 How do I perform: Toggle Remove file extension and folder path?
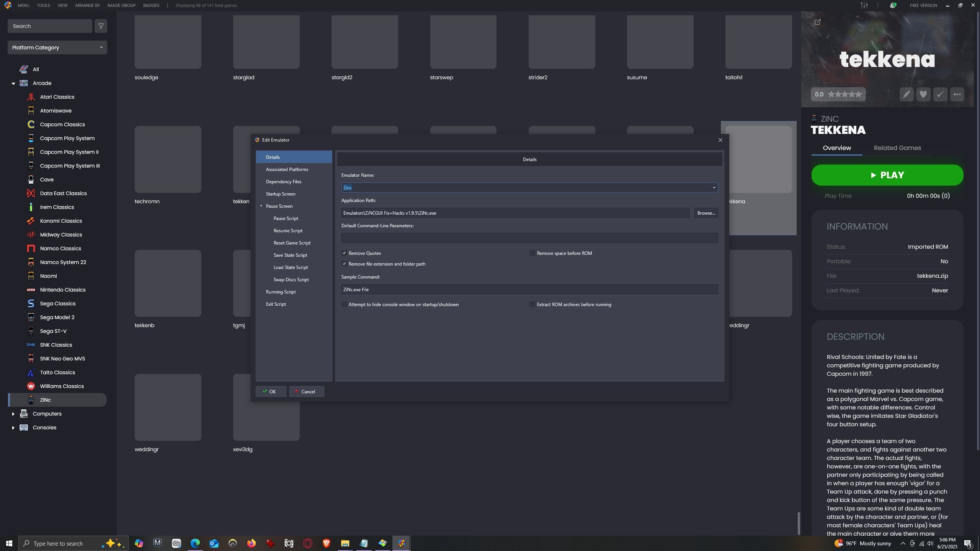click(344, 264)
